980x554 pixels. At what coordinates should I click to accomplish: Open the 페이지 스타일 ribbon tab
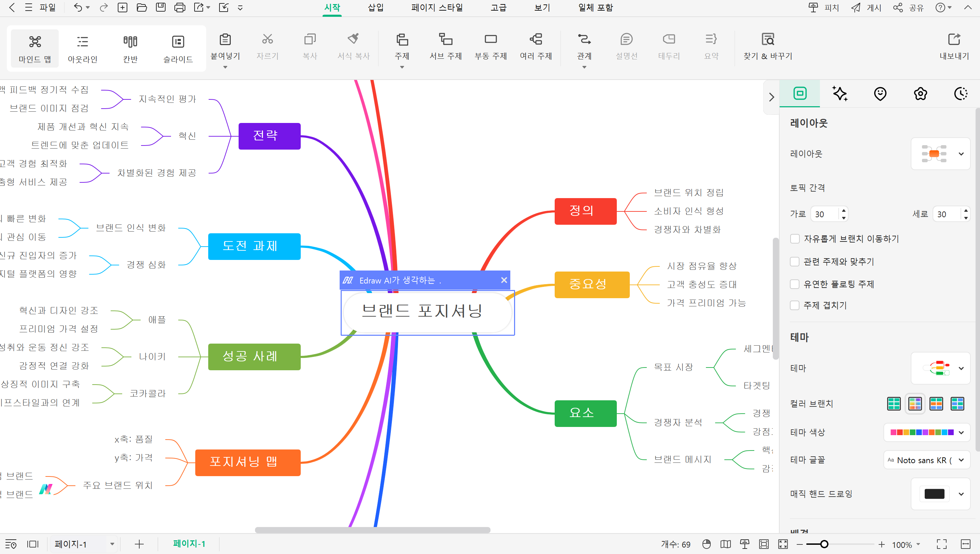437,8
